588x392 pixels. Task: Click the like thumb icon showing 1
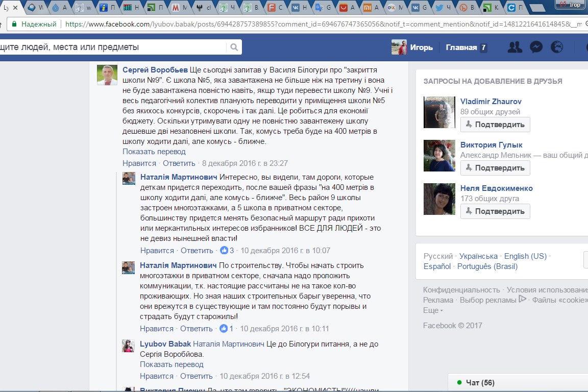pos(224,329)
